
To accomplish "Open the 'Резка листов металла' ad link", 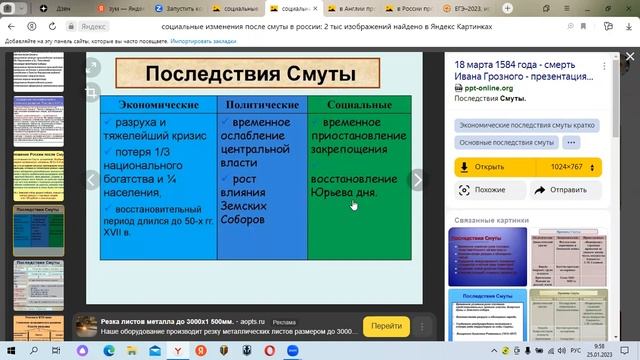I will click(x=167, y=322).
